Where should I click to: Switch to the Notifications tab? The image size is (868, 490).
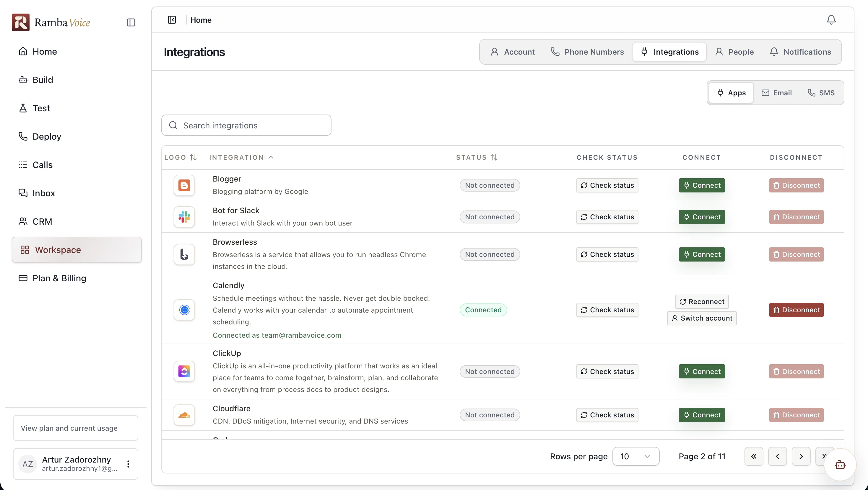(801, 52)
